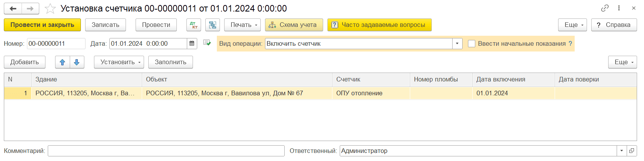Open the Печать dropdown menu
The width and height of the screenshot is (644, 161).
tap(242, 25)
